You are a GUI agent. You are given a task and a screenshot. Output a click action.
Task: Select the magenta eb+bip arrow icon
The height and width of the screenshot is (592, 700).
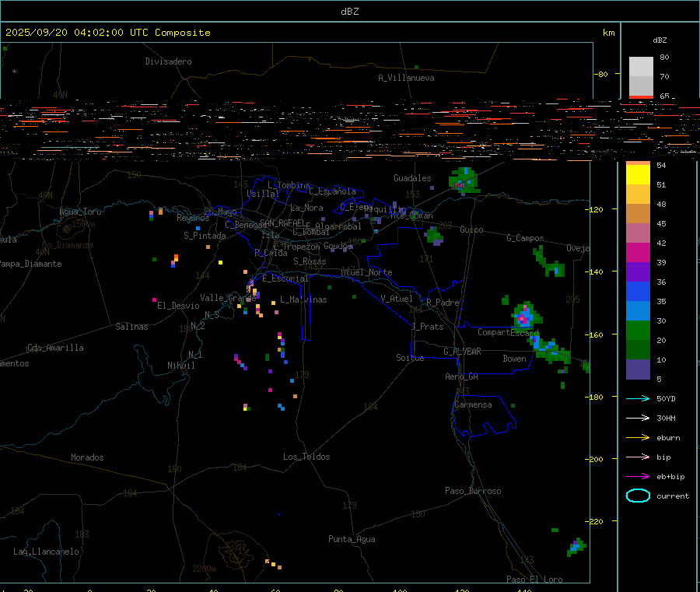click(638, 476)
